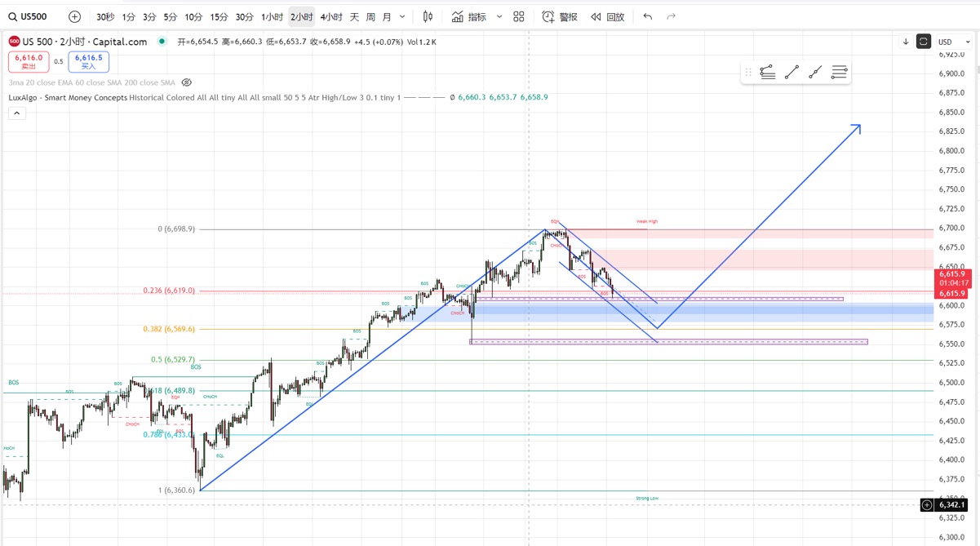Click the red 卖出 6,616.0 button
This screenshot has height=546, width=980.
click(x=29, y=61)
